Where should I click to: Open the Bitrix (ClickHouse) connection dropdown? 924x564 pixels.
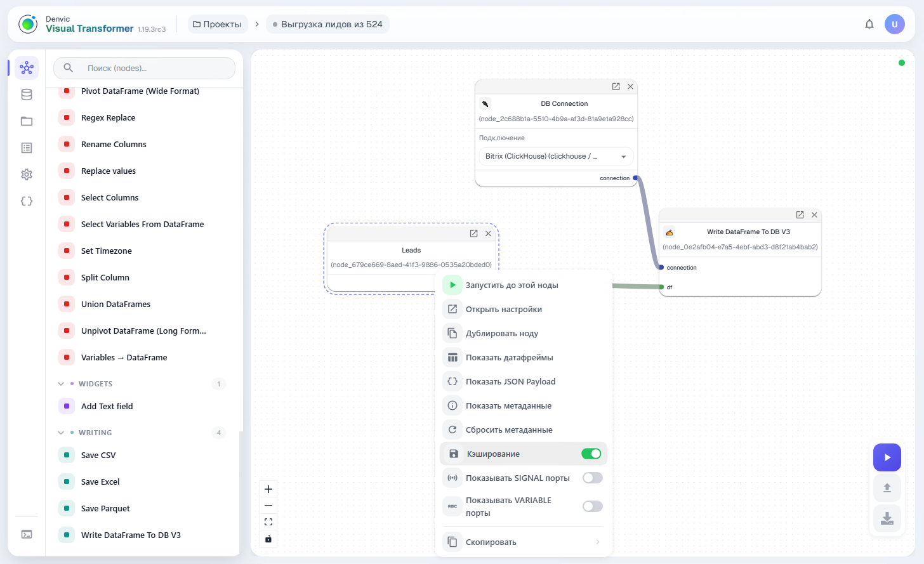(556, 156)
